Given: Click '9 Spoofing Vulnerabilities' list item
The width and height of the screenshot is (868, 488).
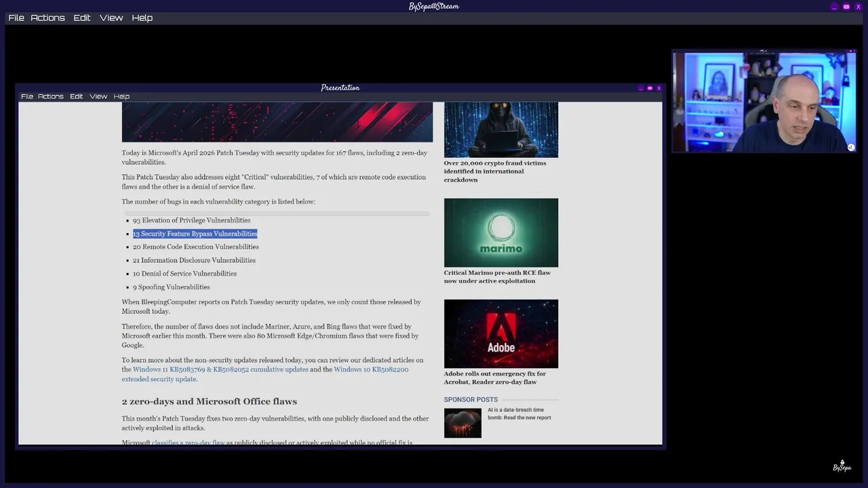Looking at the screenshot, I should click(x=172, y=287).
